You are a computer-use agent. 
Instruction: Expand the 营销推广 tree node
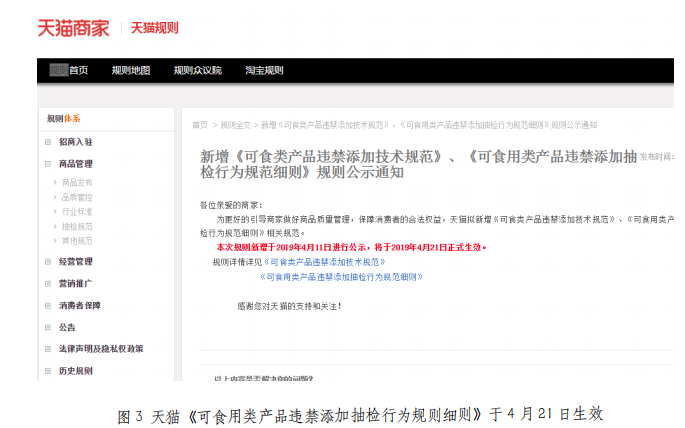pyautogui.click(x=48, y=283)
